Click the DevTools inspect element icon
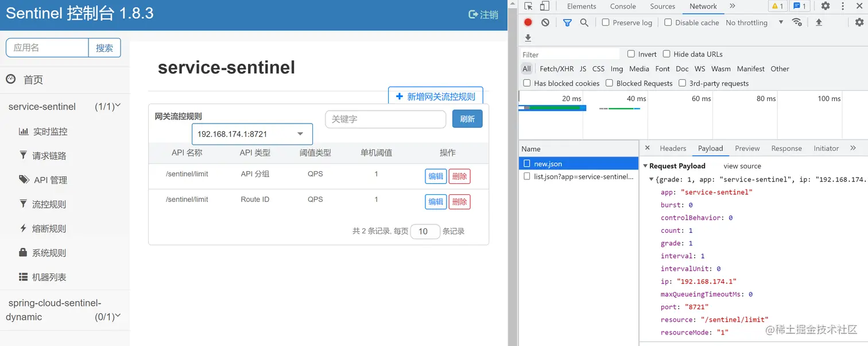 [x=528, y=6]
